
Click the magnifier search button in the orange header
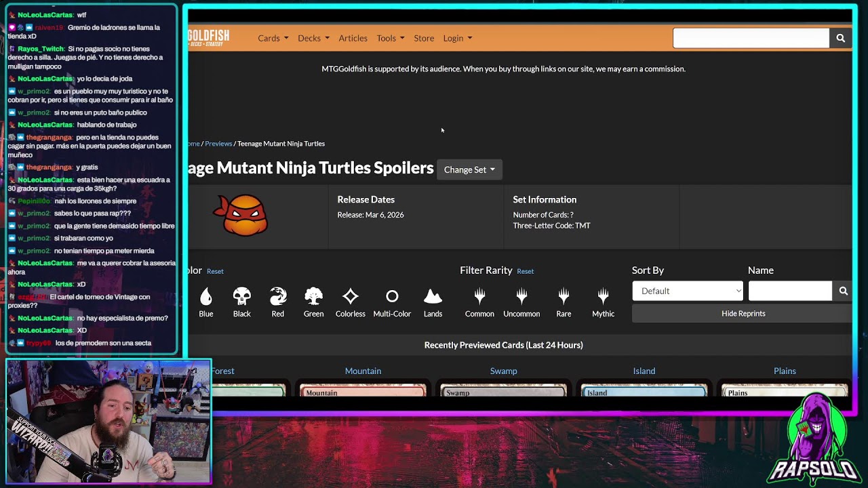pyautogui.click(x=840, y=39)
